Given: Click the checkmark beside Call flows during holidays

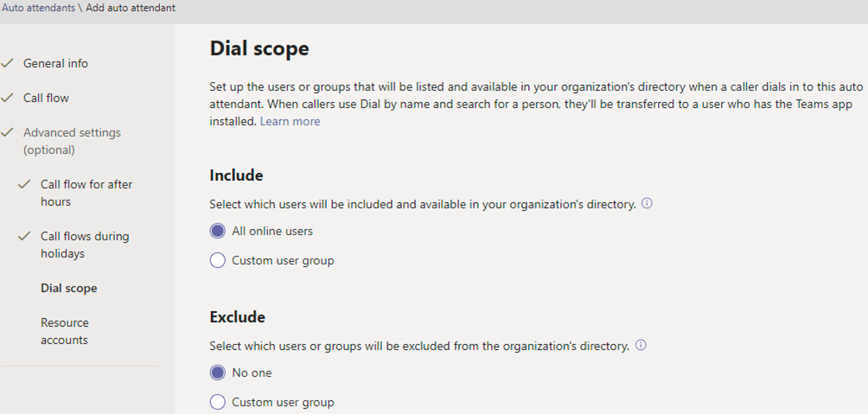Looking at the screenshot, I should (x=24, y=236).
